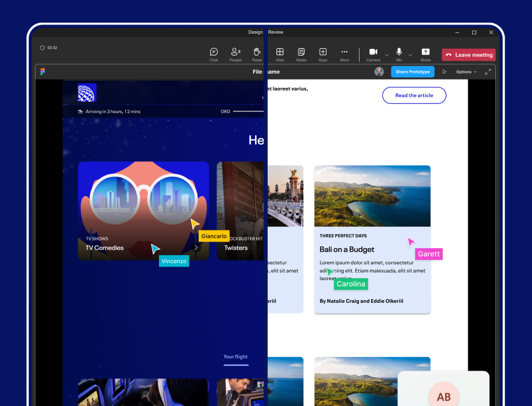Play the prototype presentation

coord(445,72)
